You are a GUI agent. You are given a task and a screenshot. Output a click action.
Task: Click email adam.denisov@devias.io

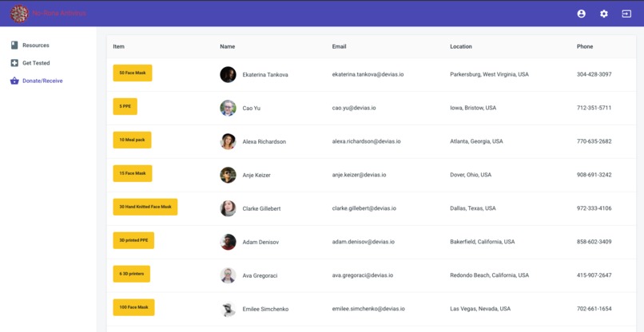(x=364, y=242)
